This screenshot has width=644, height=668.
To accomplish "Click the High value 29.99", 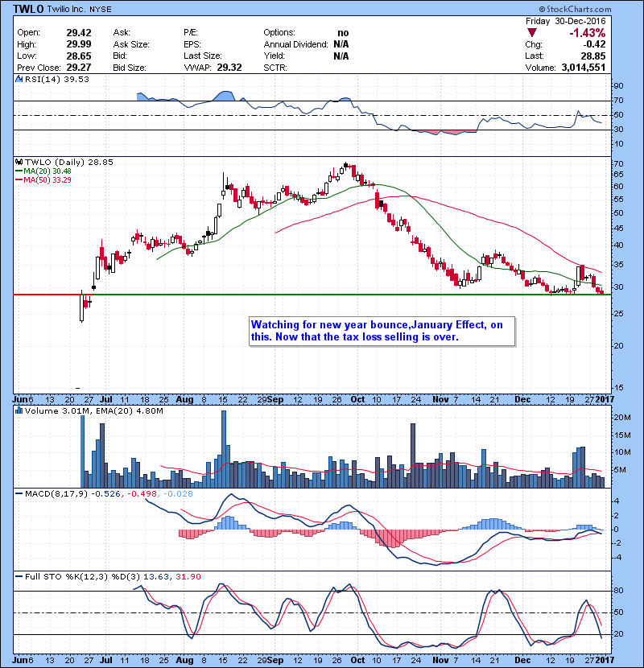I will tap(79, 44).
